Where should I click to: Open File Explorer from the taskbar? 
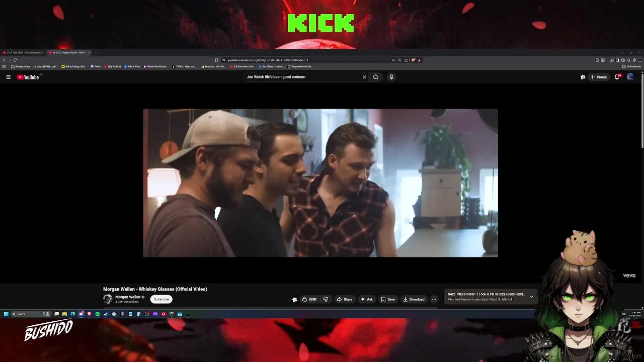(64, 314)
